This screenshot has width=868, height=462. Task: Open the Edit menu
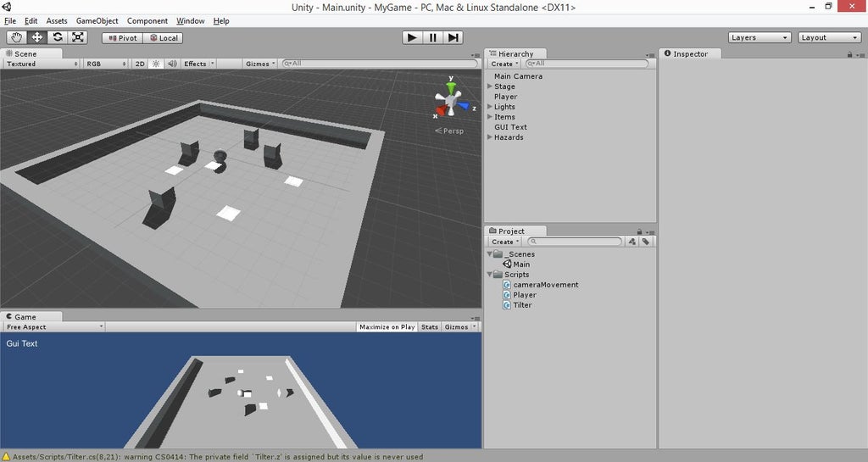point(31,21)
